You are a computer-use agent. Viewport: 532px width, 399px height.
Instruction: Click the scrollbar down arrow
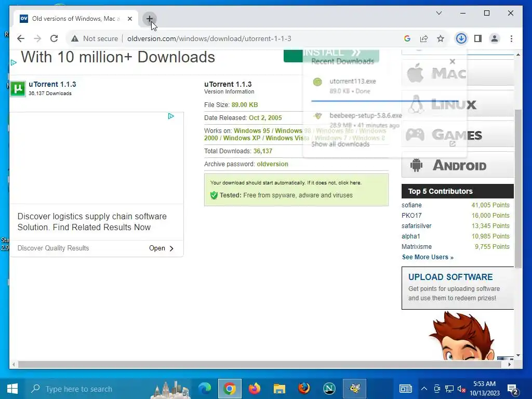coord(518,355)
